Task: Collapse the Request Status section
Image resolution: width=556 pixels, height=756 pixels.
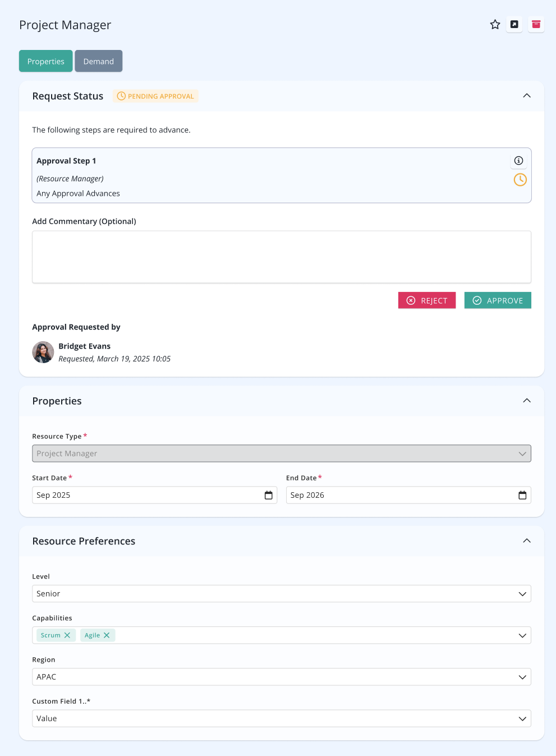Action: click(527, 96)
